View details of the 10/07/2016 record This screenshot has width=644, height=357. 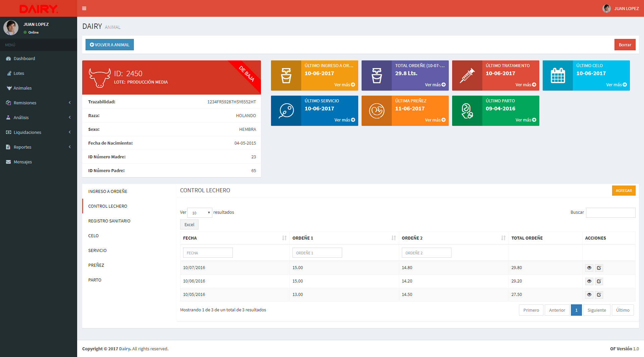coord(589,268)
